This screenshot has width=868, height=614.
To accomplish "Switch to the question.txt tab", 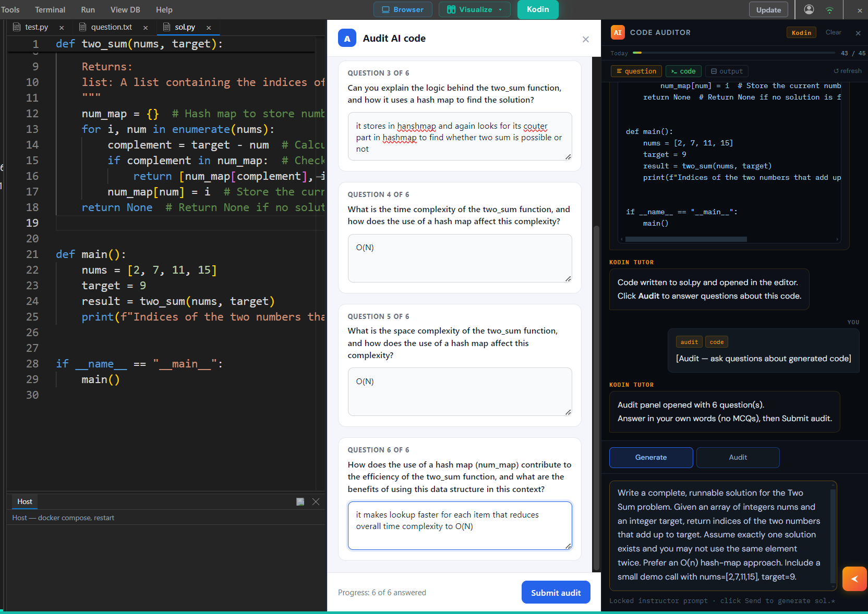I will click(x=111, y=27).
